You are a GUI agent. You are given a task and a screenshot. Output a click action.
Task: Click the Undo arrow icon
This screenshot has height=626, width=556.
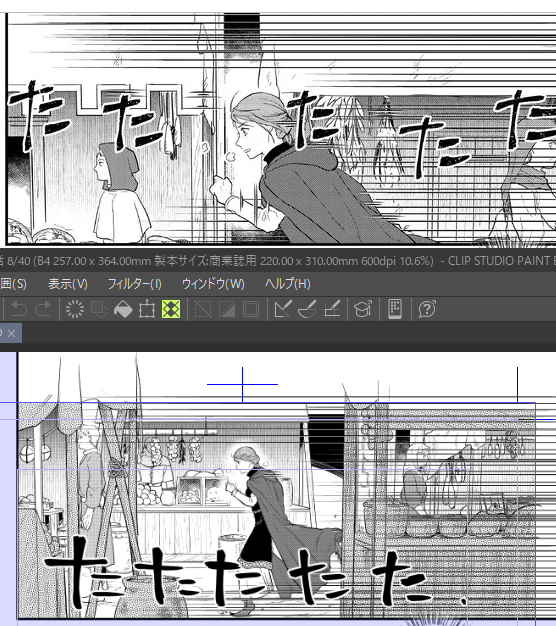[19, 309]
